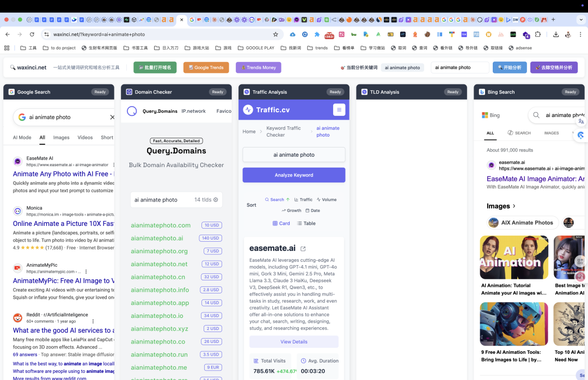
Task: Sort traffic results by Volume
Action: tap(327, 200)
